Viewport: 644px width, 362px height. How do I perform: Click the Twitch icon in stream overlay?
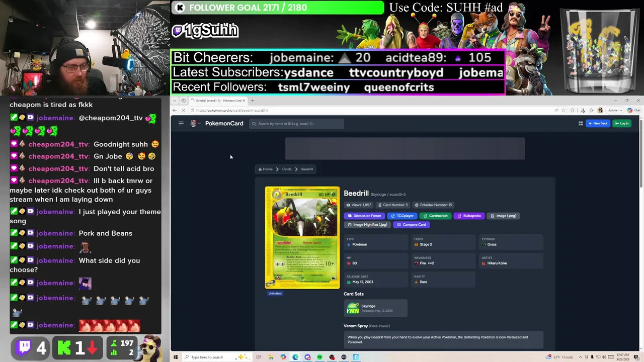coord(24,347)
